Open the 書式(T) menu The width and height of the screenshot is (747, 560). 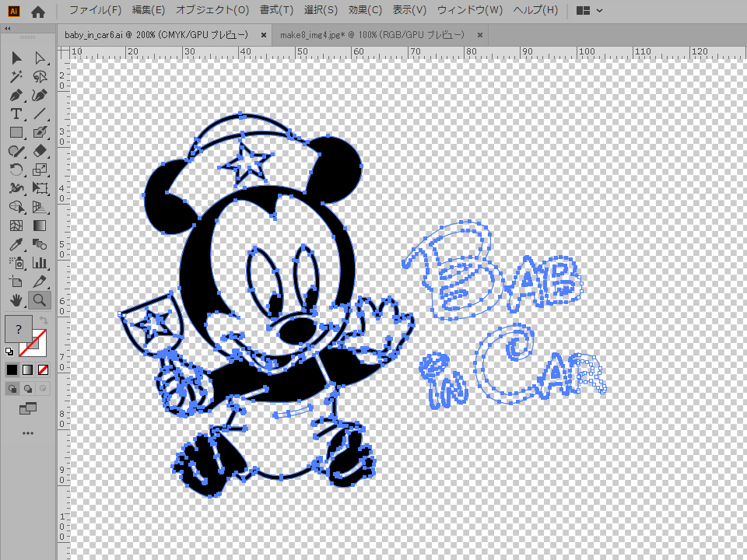click(x=276, y=10)
